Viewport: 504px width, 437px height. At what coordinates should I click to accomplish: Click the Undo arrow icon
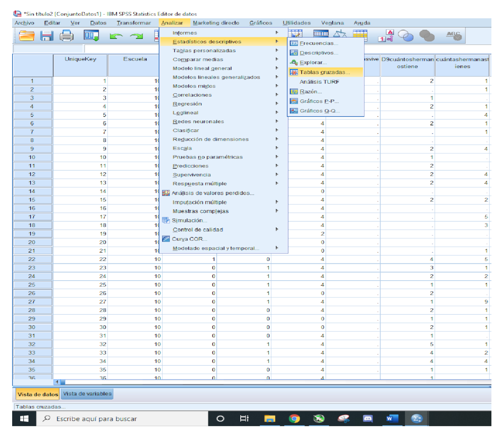[x=115, y=37]
